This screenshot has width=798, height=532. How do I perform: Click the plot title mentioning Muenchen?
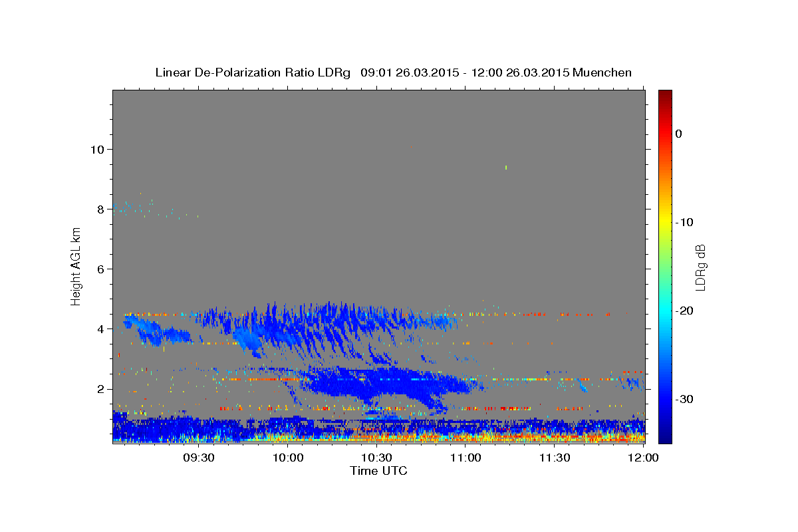(x=393, y=72)
